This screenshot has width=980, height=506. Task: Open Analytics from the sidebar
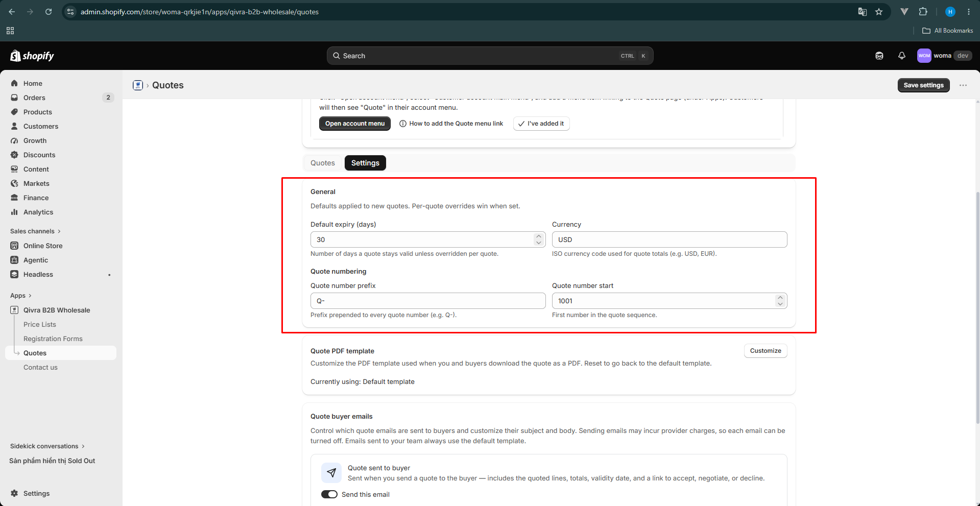[38, 212]
